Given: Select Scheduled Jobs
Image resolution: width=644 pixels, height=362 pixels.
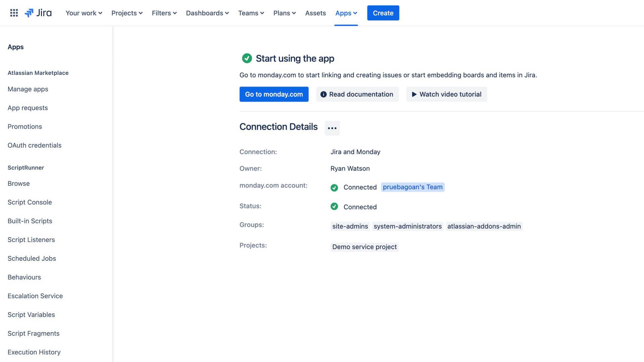Looking at the screenshot, I should tap(32, 259).
